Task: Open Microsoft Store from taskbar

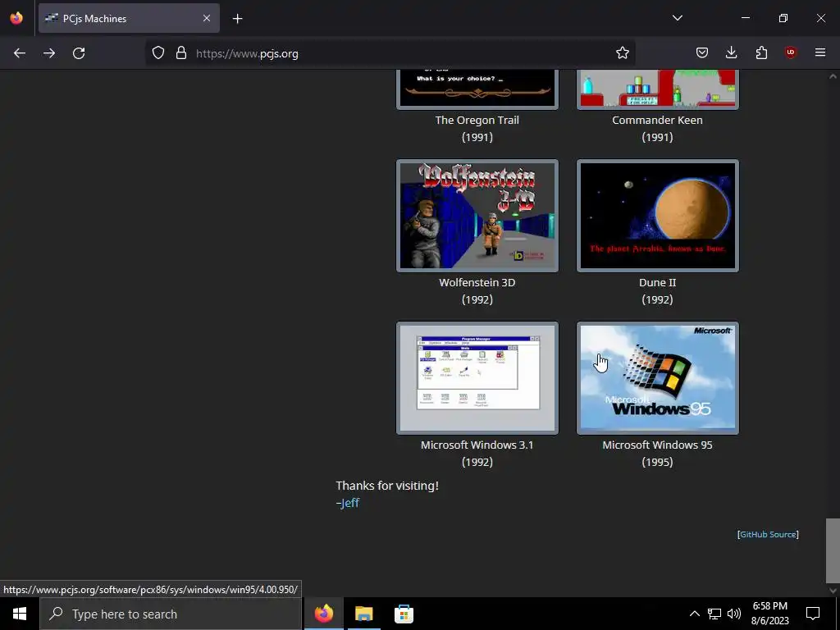Action: pos(404,614)
